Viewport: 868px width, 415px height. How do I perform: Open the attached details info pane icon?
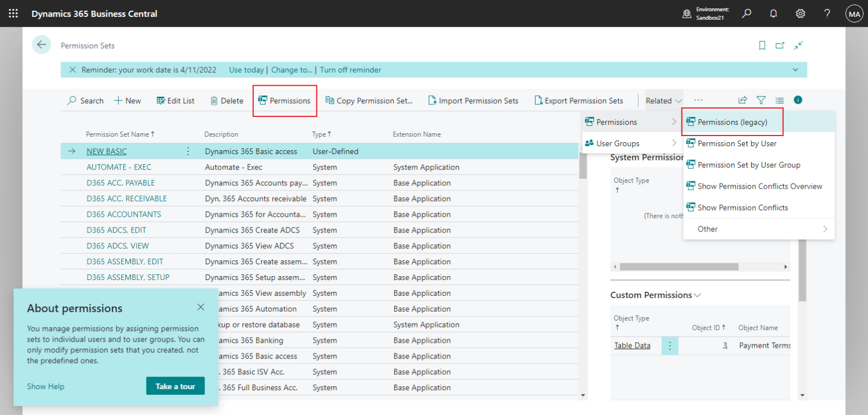797,100
